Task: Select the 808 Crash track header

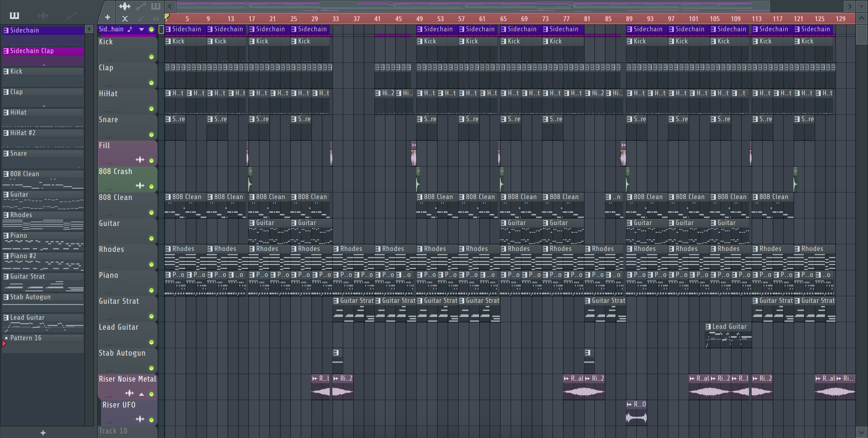Action: 127,179
